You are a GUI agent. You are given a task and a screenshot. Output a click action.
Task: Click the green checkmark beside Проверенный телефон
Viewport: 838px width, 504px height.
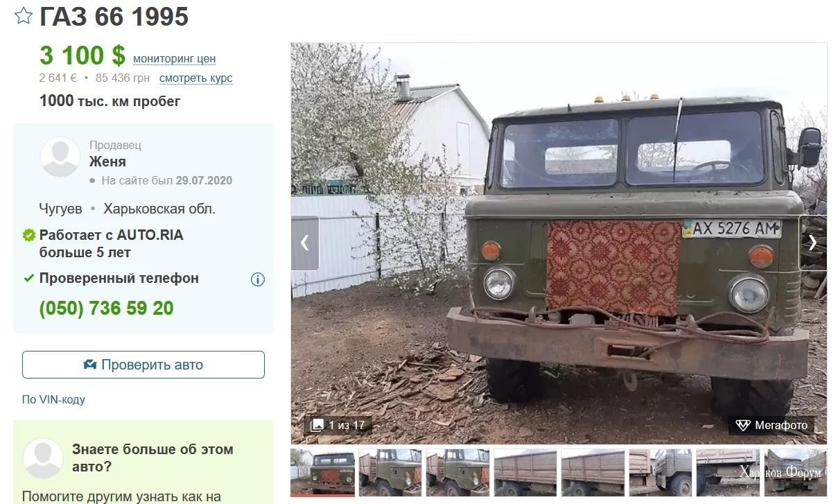pyautogui.click(x=29, y=279)
